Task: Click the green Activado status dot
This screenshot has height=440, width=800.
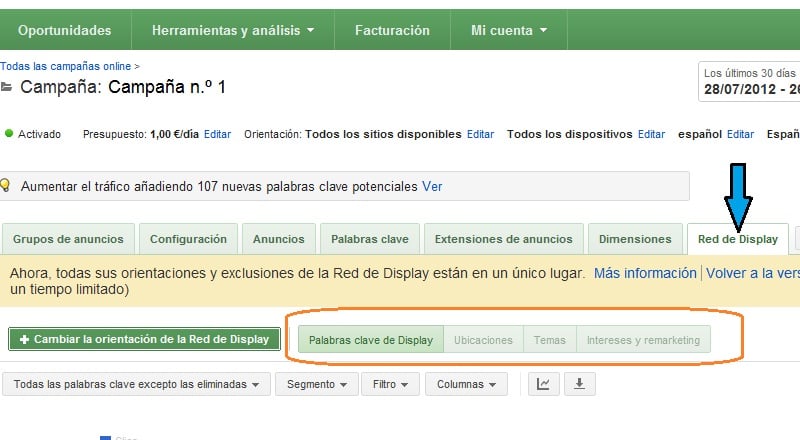Action: 9,134
